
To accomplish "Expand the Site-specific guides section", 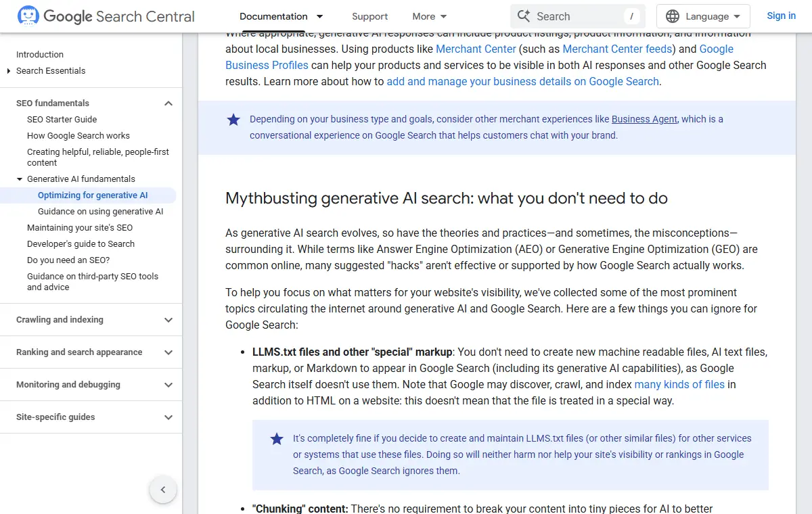I will pyautogui.click(x=168, y=417).
